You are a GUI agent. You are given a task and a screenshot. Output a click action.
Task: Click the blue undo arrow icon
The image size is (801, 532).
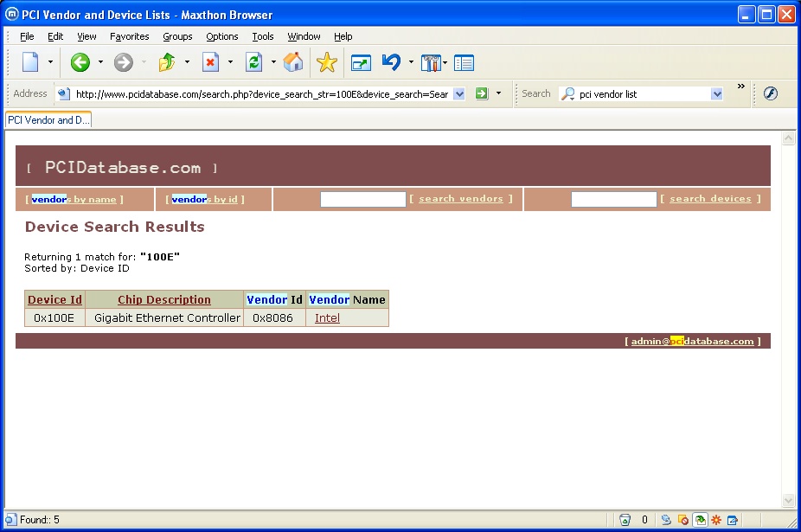391,62
